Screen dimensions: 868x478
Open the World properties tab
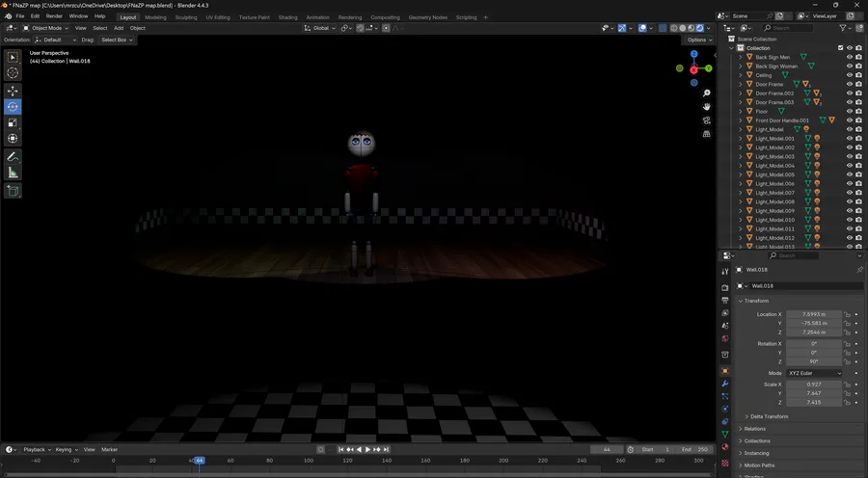725,338
